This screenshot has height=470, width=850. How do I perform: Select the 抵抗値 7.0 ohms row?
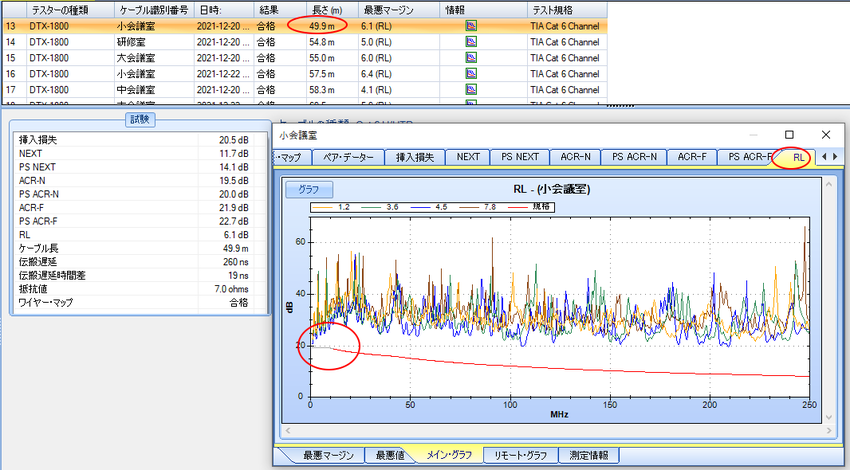point(140,289)
